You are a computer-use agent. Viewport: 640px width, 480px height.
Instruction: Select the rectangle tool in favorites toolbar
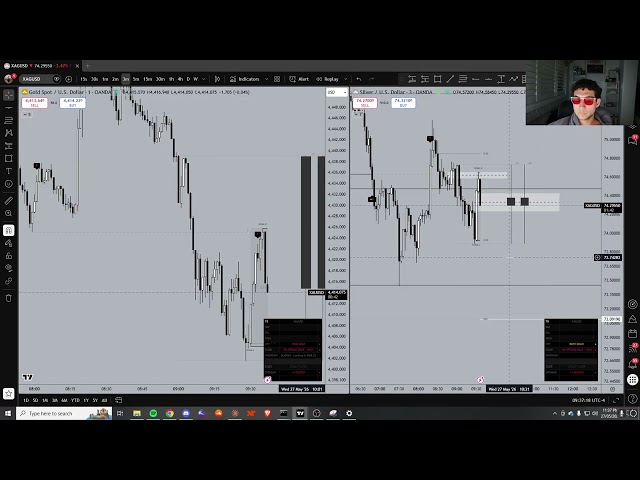(x=438, y=79)
